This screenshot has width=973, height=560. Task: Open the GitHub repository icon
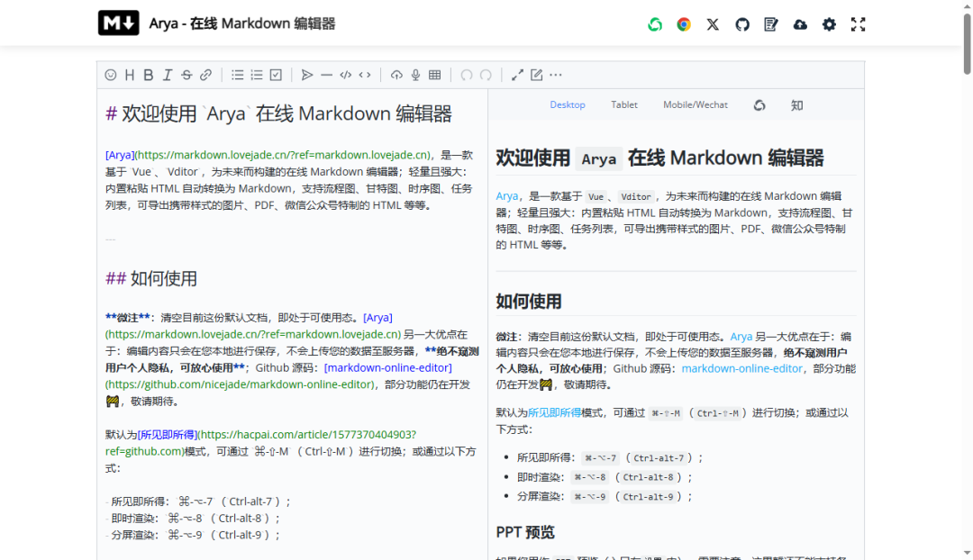tap(742, 24)
